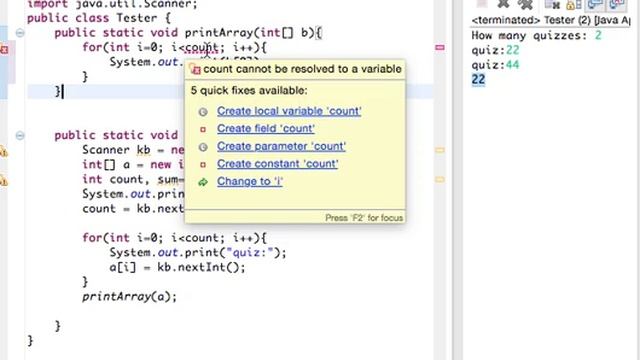Click the 'import java.util.Scanner;' line
This screenshot has height=360, width=640.
click(x=112, y=4)
